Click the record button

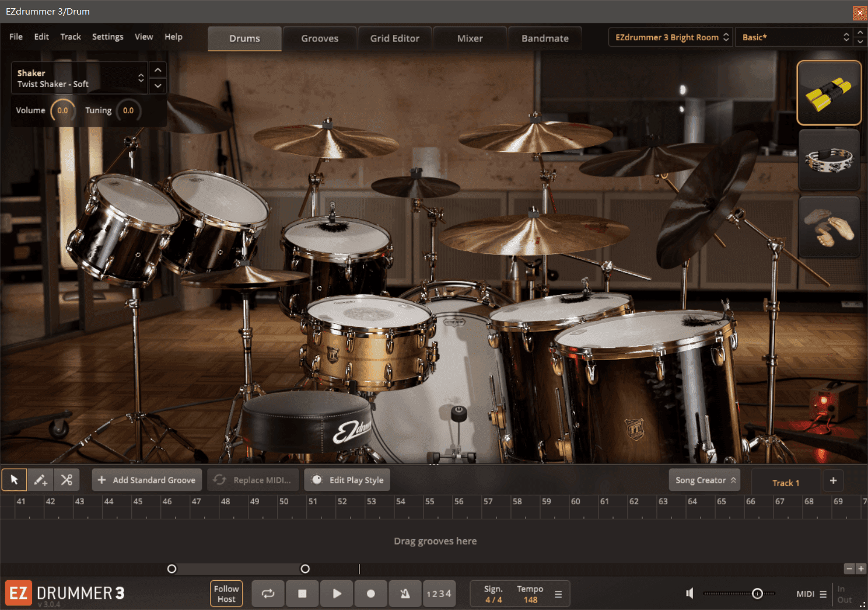coord(370,594)
